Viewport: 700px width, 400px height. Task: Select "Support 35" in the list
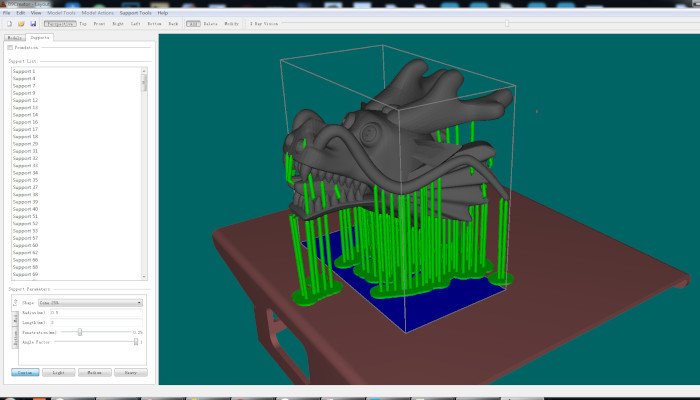(x=25, y=180)
